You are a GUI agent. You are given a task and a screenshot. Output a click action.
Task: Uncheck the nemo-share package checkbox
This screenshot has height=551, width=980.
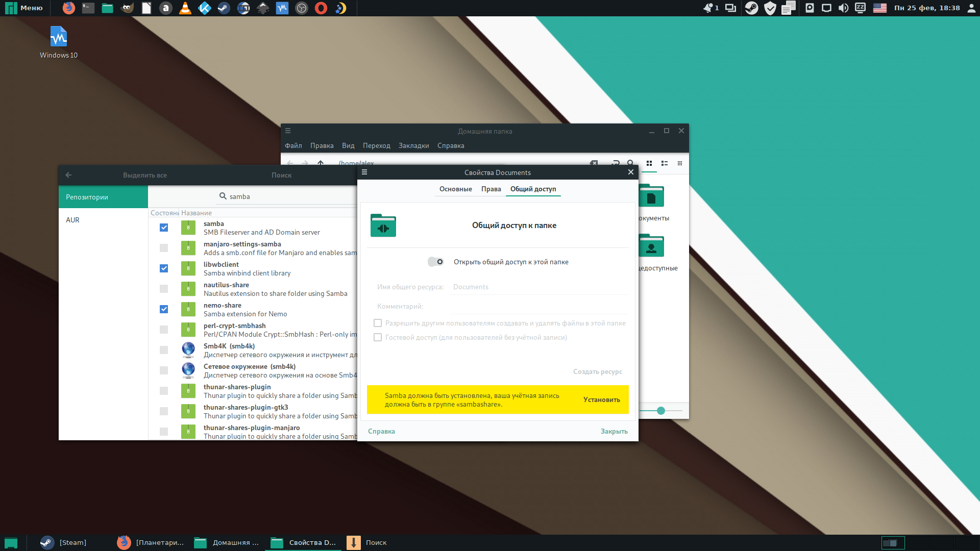164,309
